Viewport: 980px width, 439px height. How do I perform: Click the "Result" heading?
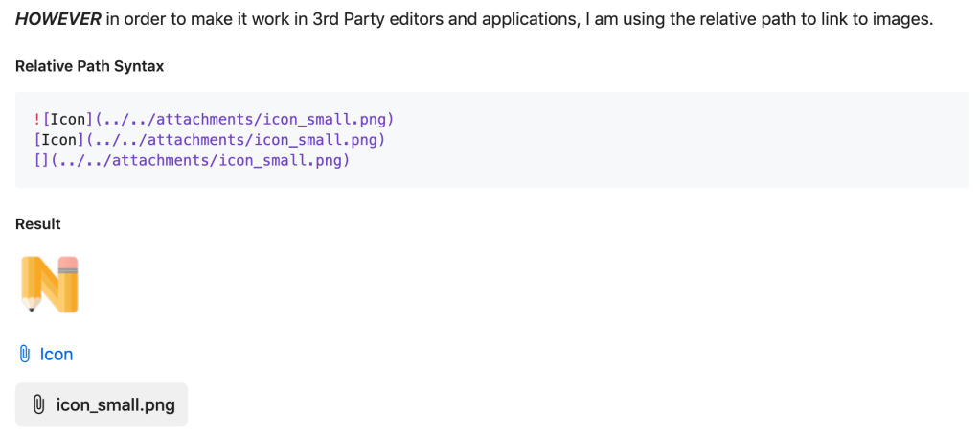click(x=38, y=224)
